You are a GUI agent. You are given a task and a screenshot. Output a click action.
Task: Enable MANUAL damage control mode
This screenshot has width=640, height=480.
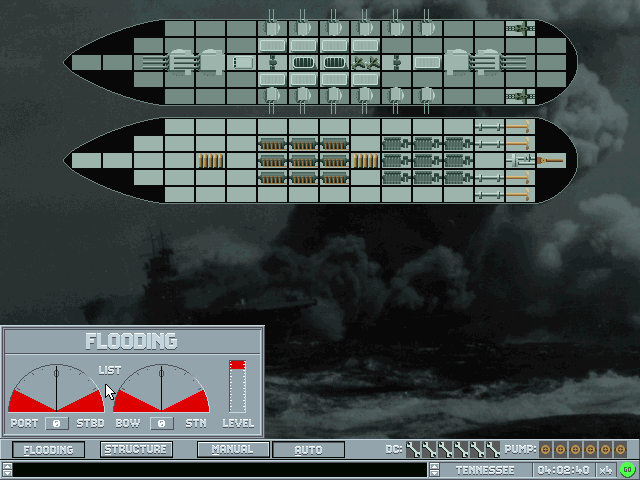[233, 449]
